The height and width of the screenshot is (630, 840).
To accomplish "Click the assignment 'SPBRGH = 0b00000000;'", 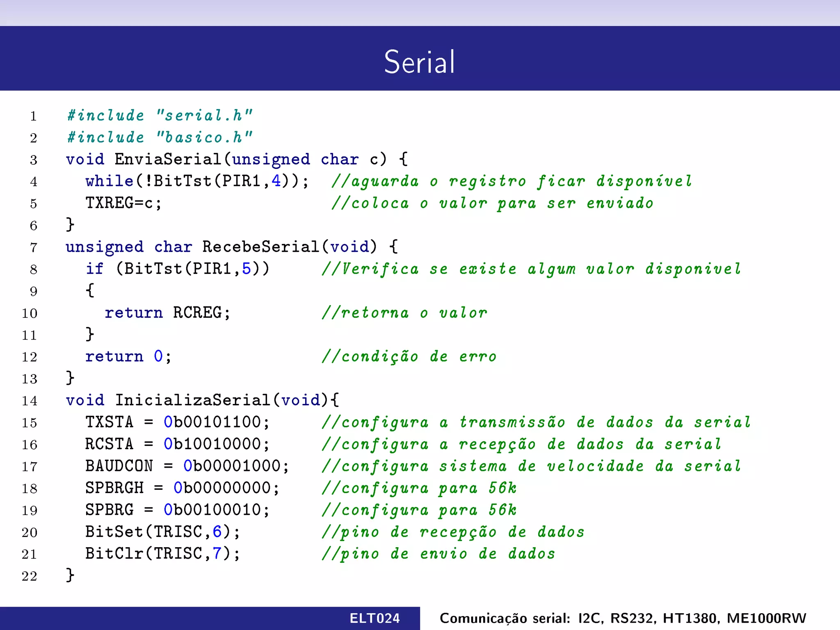I will coord(182,488).
